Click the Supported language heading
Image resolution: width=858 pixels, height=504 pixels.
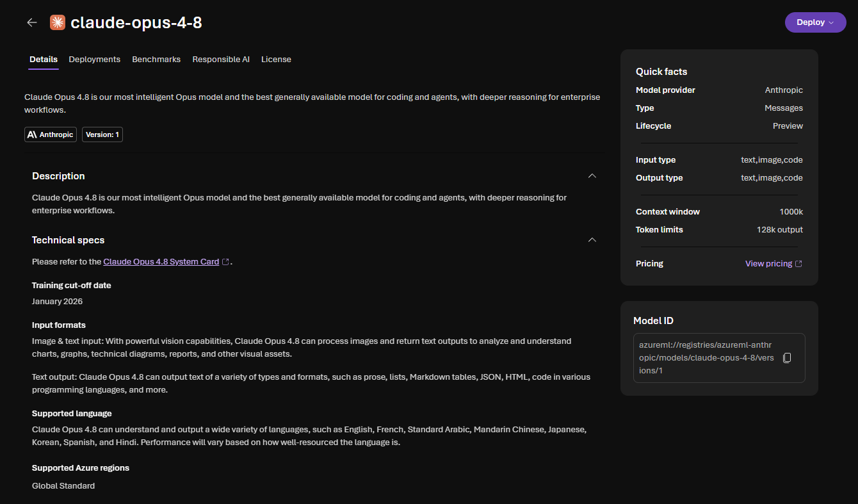pyautogui.click(x=72, y=414)
